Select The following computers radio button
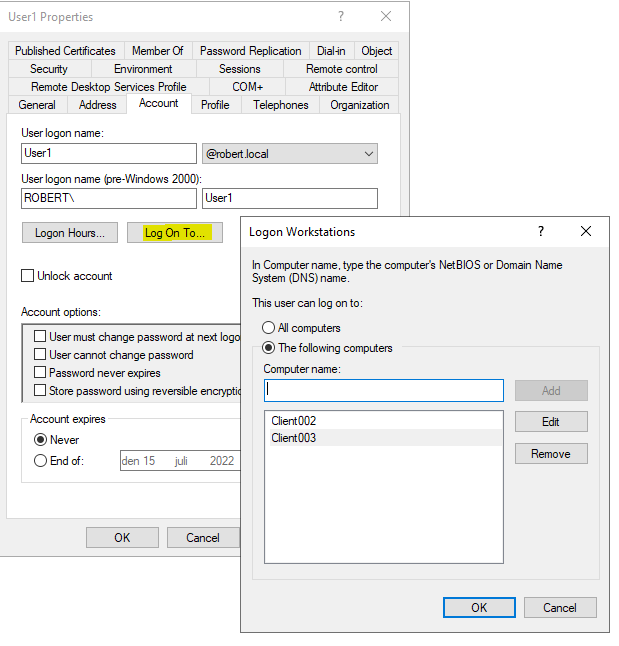The image size is (619, 646). click(268, 348)
